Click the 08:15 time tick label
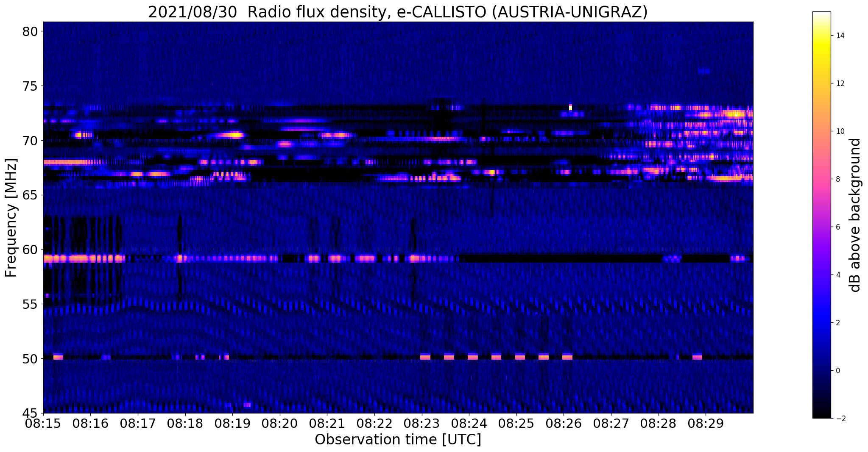The height and width of the screenshot is (452, 868). coord(43,424)
